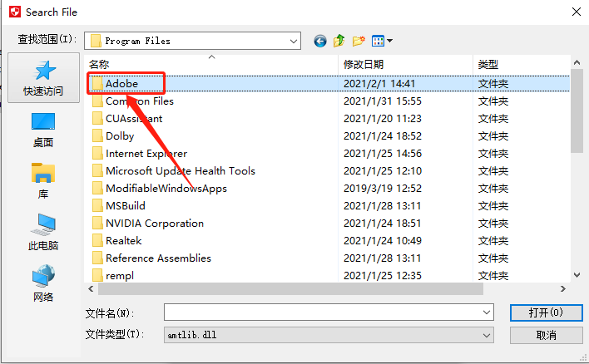Viewport: 589px width, 364px height.
Task: Click the Dolby folder icon
Action: coord(97,135)
